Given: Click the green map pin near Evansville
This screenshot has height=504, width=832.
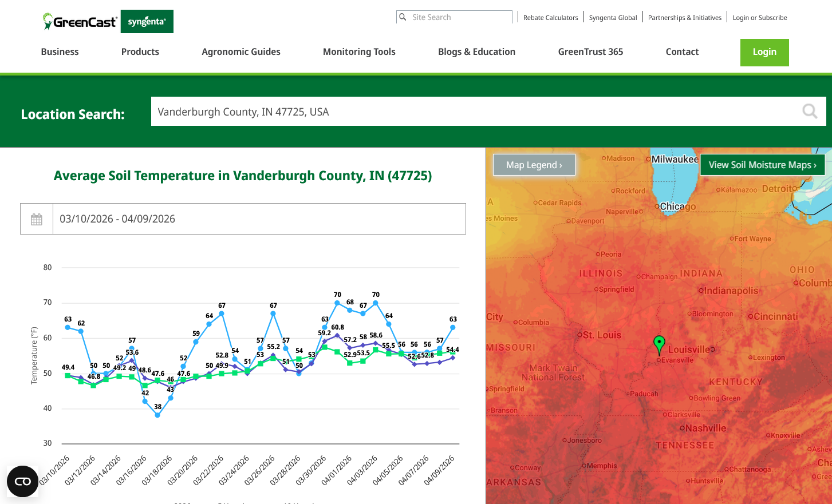Looking at the screenshot, I should [x=659, y=344].
